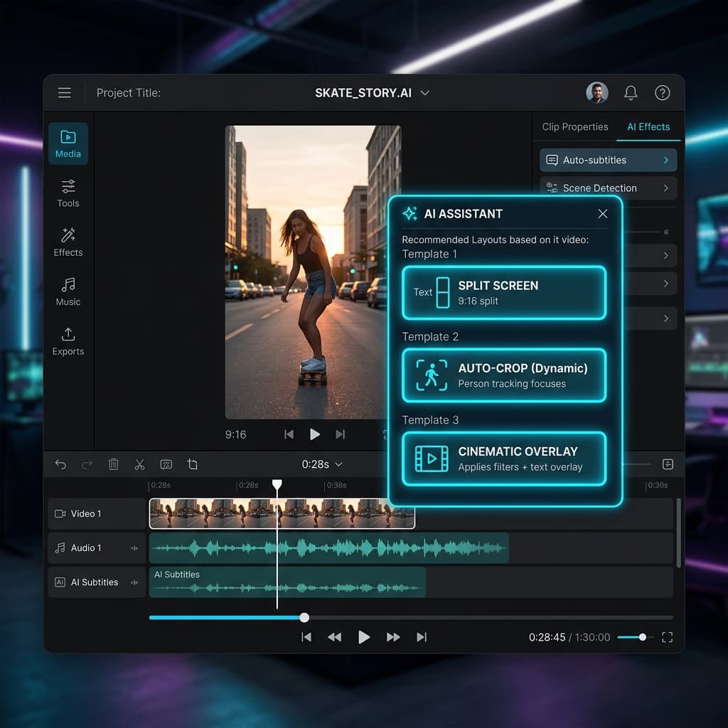
Task: Expand last AI effect row chevron
Action: pyautogui.click(x=665, y=318)
